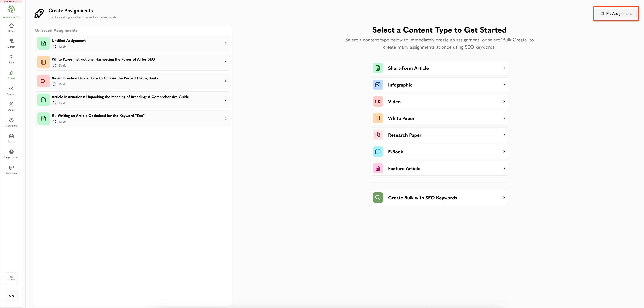This screenshot has height=308, width=644.
Task: Click the chevron on Short-Form Article
Action: coord(504,68)
